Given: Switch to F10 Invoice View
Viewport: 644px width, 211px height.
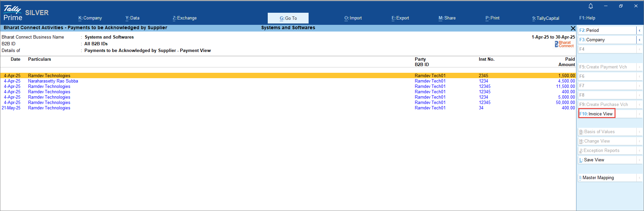Looking at the screenshot, I should (596, 114).
